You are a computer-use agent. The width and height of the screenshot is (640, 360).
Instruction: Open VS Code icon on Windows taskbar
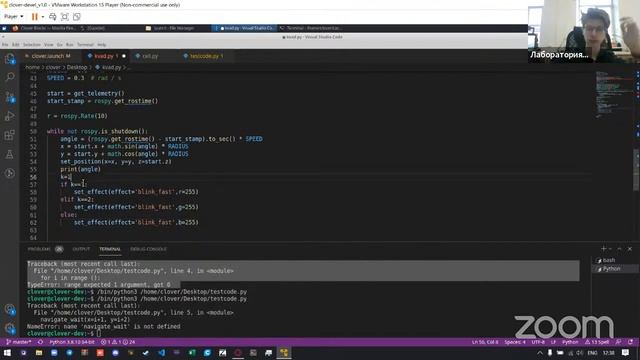click(x=162, y=353)
